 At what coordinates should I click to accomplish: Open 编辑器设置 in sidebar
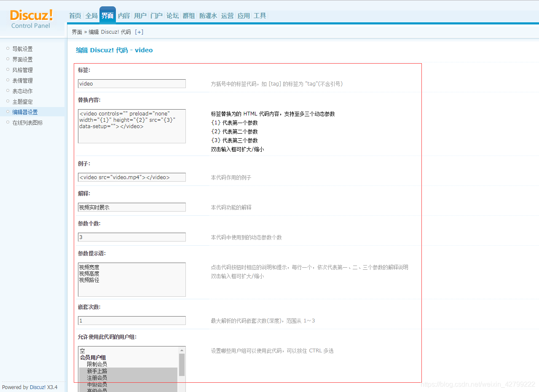(25, 112)
